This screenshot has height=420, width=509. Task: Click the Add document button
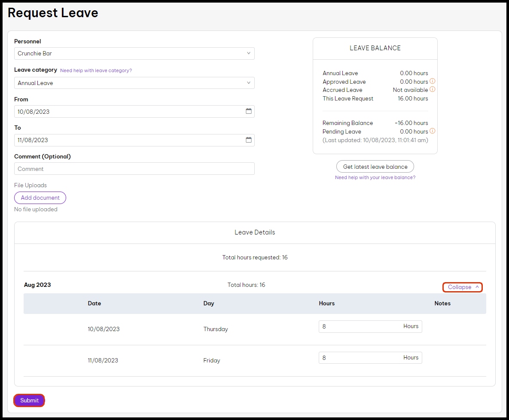40,198
